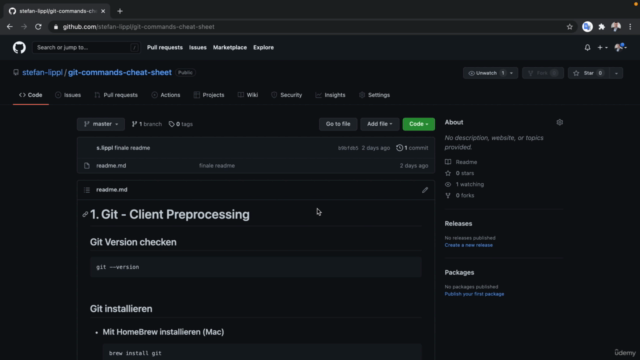The width and height of the screenshot is (640, 360).
Task: Open the stefan-lippl owner link
Action: coord(42,73)
